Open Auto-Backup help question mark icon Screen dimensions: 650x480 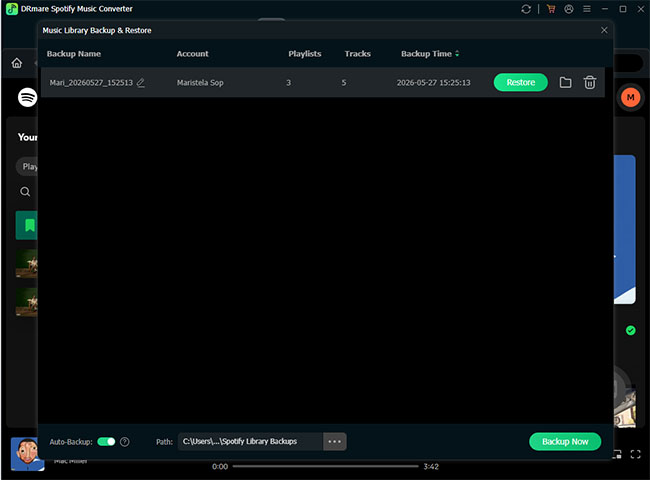click(125, 442)
